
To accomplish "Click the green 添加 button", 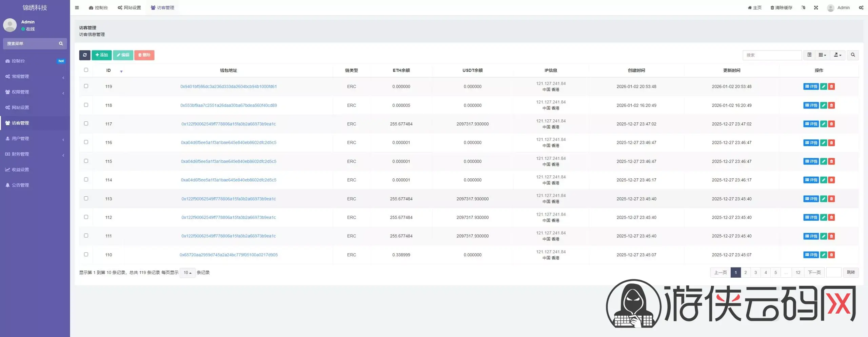I will (x=101, y=55).
